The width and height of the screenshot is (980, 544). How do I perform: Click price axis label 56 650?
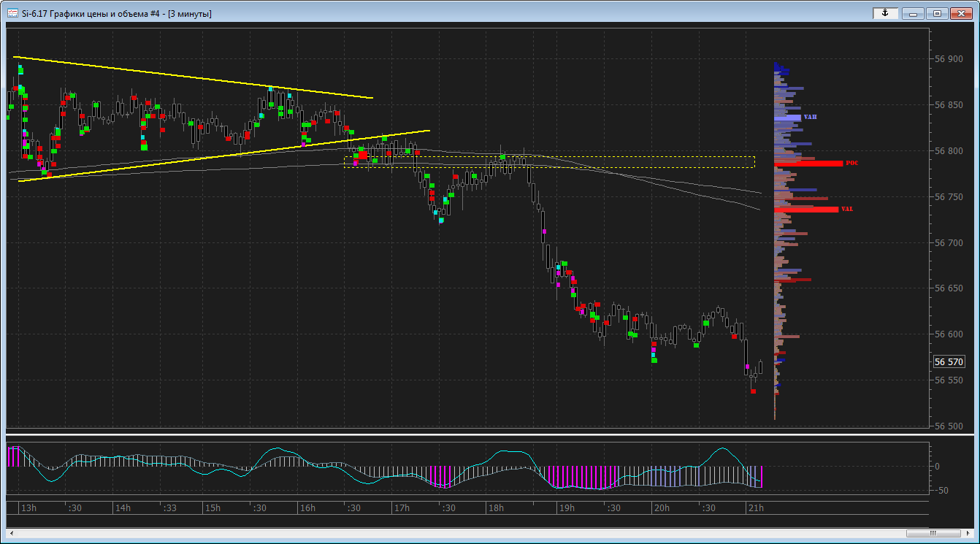[948, 289]
